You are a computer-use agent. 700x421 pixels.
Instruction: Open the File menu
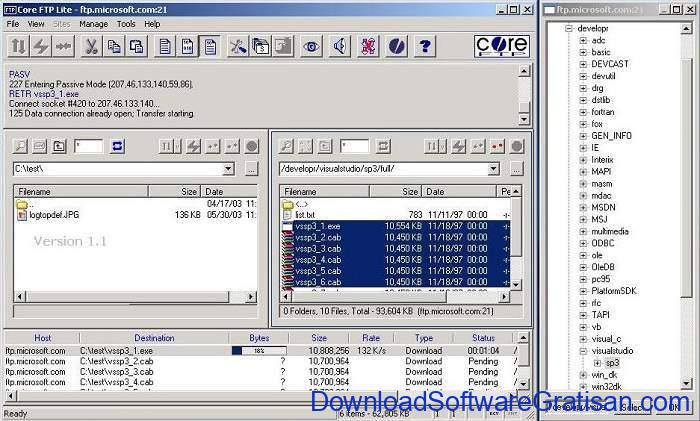[x=12, y=24]
